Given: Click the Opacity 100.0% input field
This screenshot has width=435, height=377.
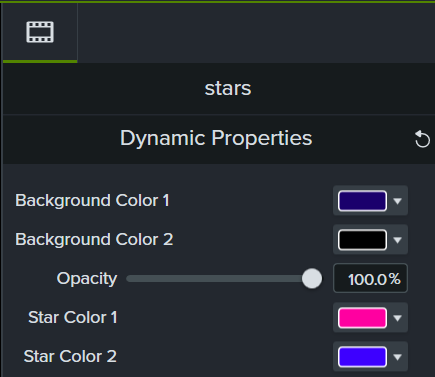Looking at the screenshot, I should coord(370,278).
